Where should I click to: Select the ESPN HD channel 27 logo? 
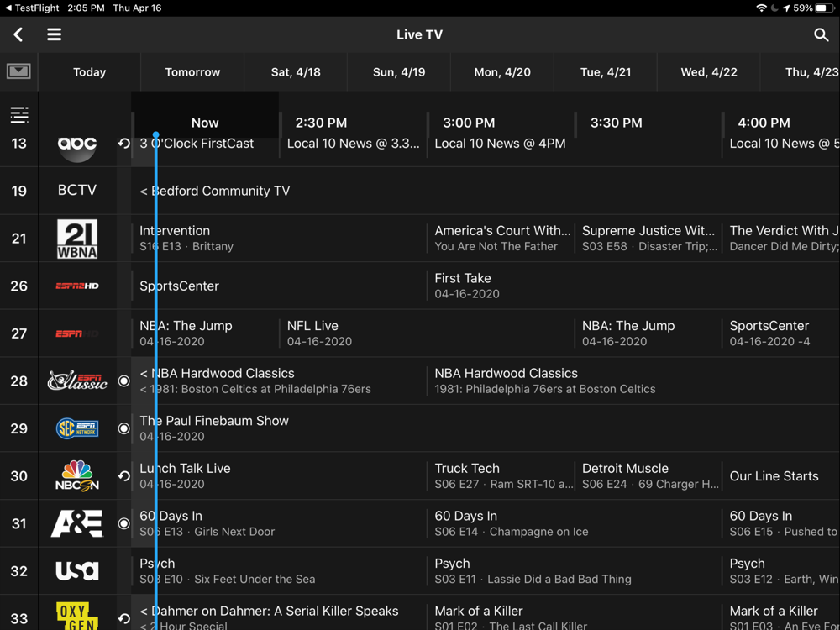[77, 333]
